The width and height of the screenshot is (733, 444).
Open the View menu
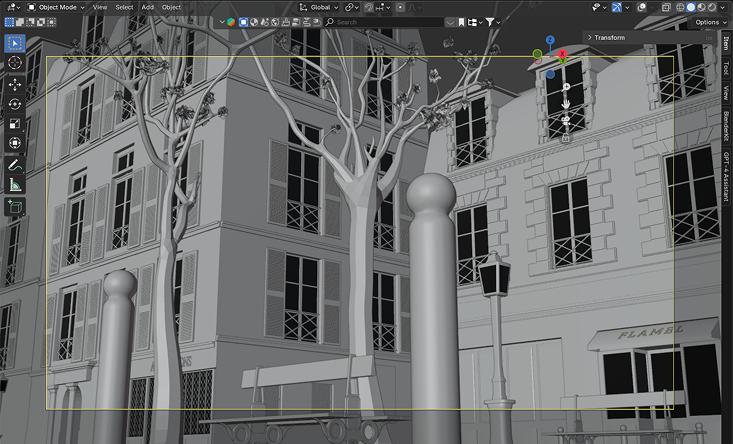pyautogui.click(x=100, y=7)
